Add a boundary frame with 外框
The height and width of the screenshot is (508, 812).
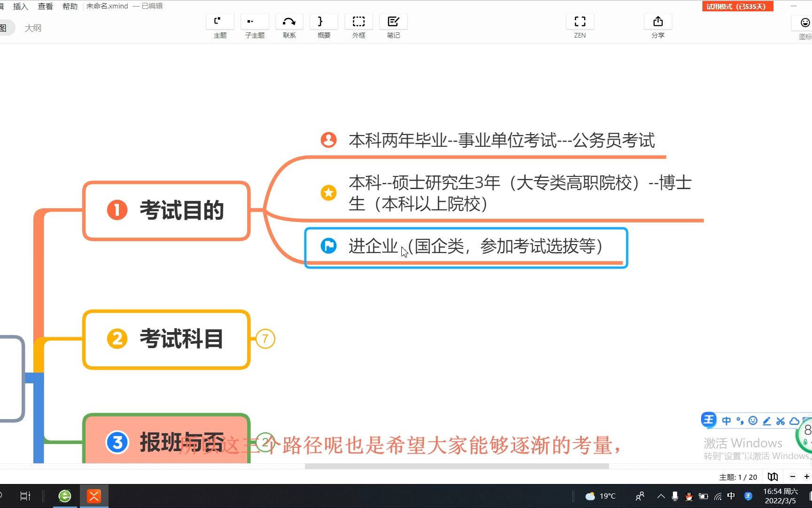tap(359, 27)
